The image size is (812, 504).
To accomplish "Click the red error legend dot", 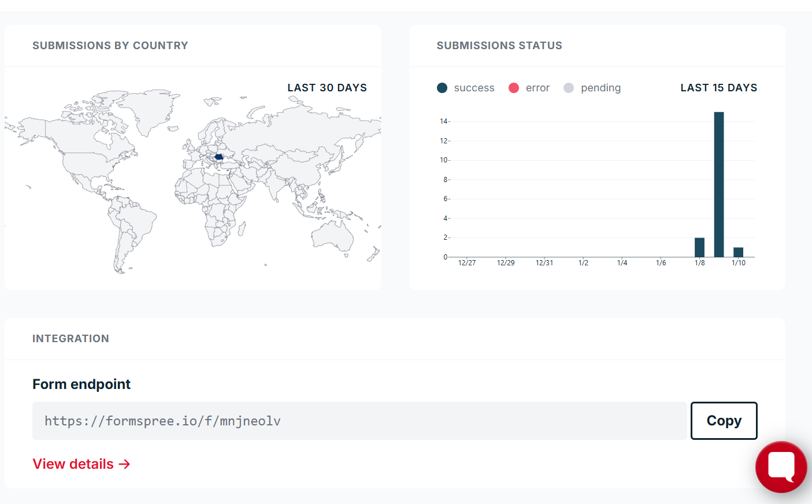I will (513, 88).
